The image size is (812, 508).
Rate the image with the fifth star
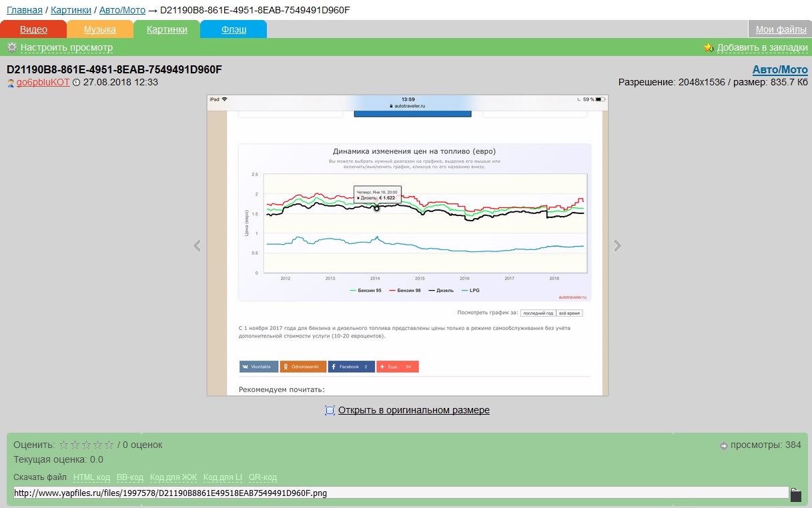(x=109, y=445)
